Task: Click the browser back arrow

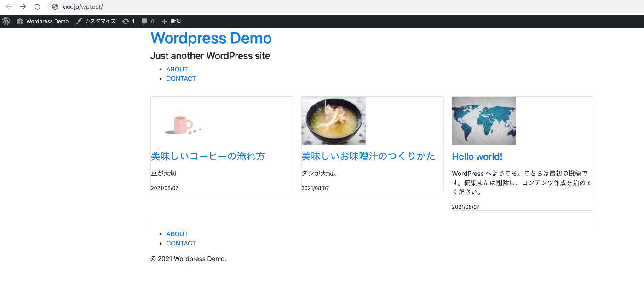Action: 9,7
